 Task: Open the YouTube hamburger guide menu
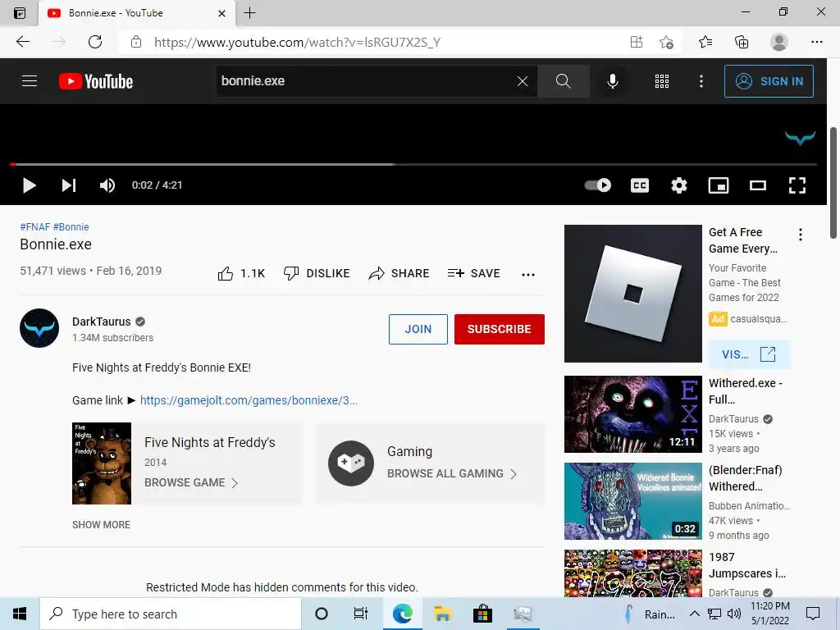point(30,81)
